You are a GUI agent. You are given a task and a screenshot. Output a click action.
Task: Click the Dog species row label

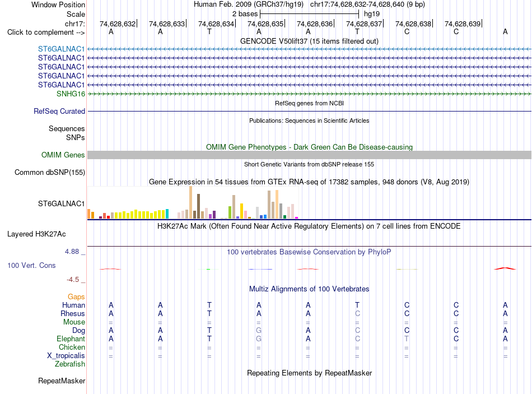click(x=78, y=331)
